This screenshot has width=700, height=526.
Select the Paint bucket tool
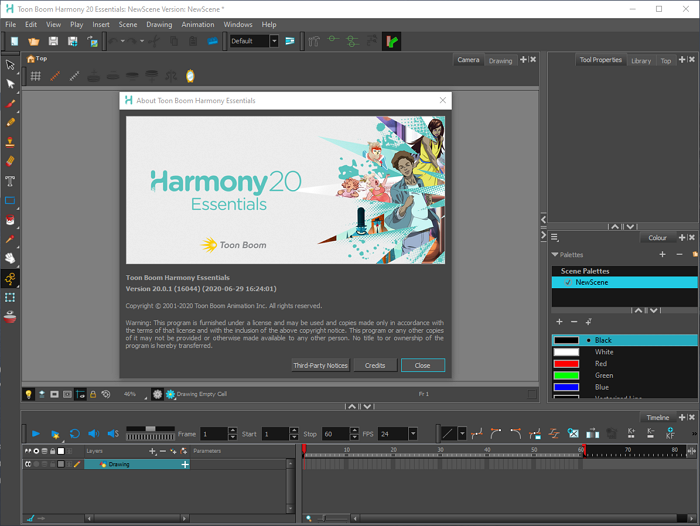coord(10,220)
